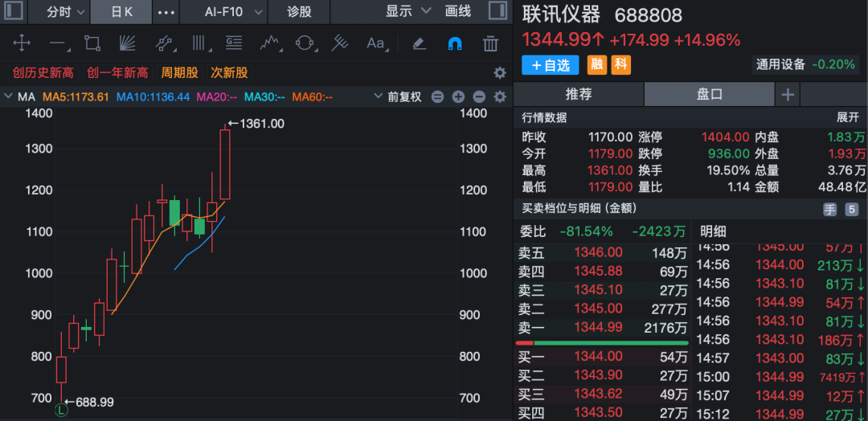
Task: Select the move/pan crosshair drawing tool
Action: pyautogui.click(x=22, y=43)
